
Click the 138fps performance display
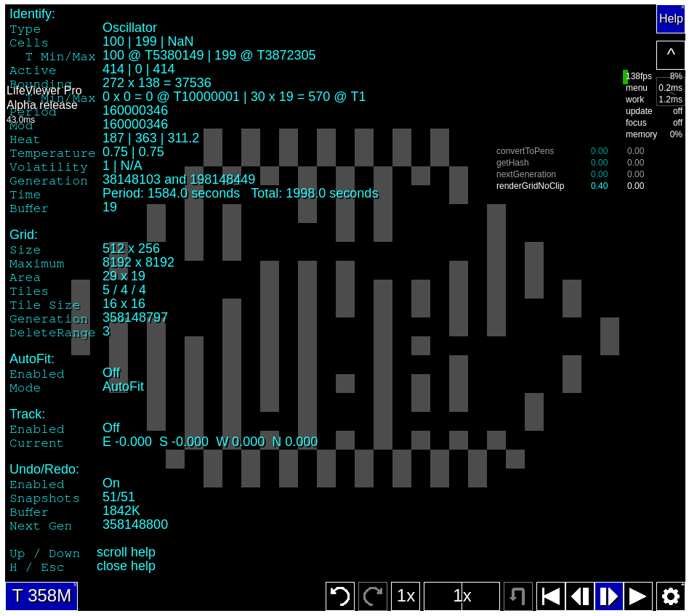pyautogui.click(x=638, y=76)
